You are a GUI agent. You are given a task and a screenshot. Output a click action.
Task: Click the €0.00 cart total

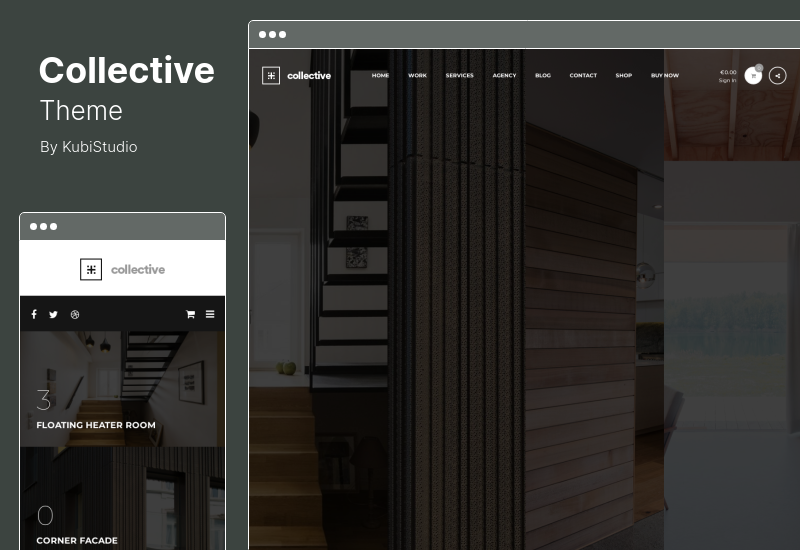(728, 72)
